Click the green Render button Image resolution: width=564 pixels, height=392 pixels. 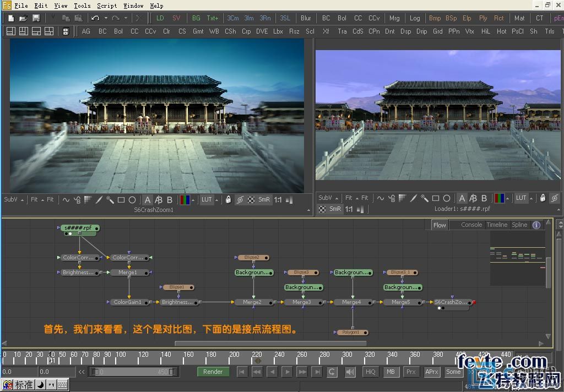(x=213, y=372)
